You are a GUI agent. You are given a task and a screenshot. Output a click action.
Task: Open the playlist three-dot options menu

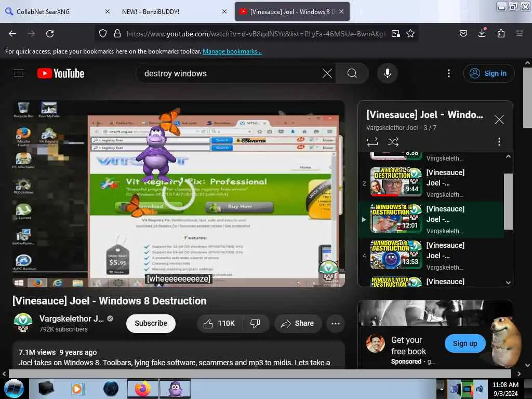click(x=499, y=142)
